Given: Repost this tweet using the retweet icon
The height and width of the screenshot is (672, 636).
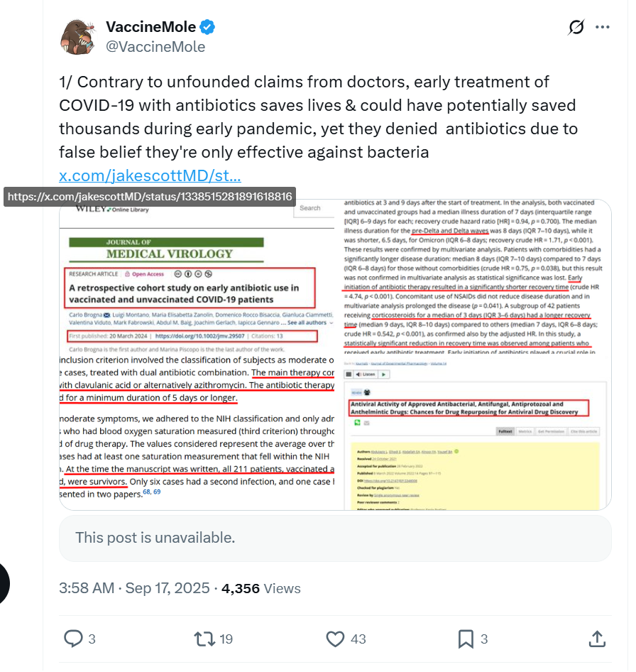Looking at the screenshot, I should point(204,639).
